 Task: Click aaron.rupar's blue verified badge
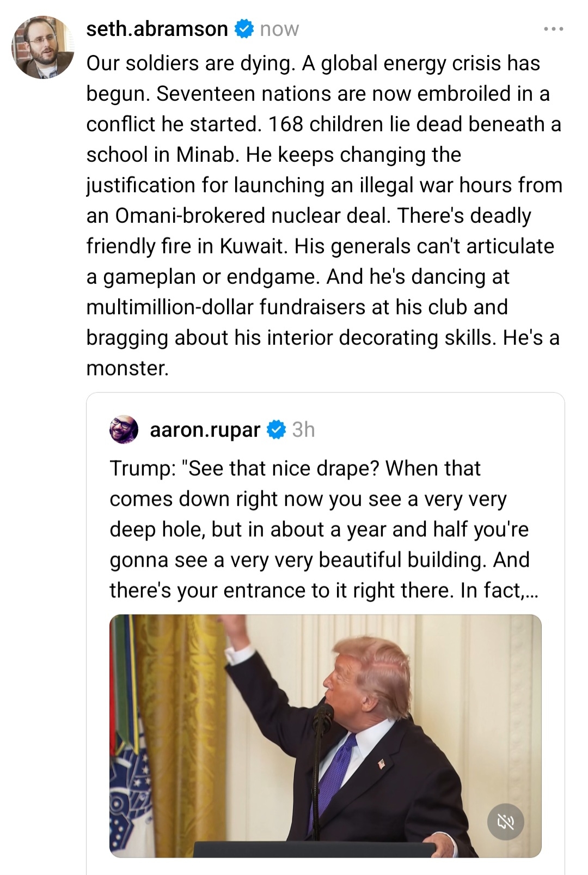pos(277,430)
